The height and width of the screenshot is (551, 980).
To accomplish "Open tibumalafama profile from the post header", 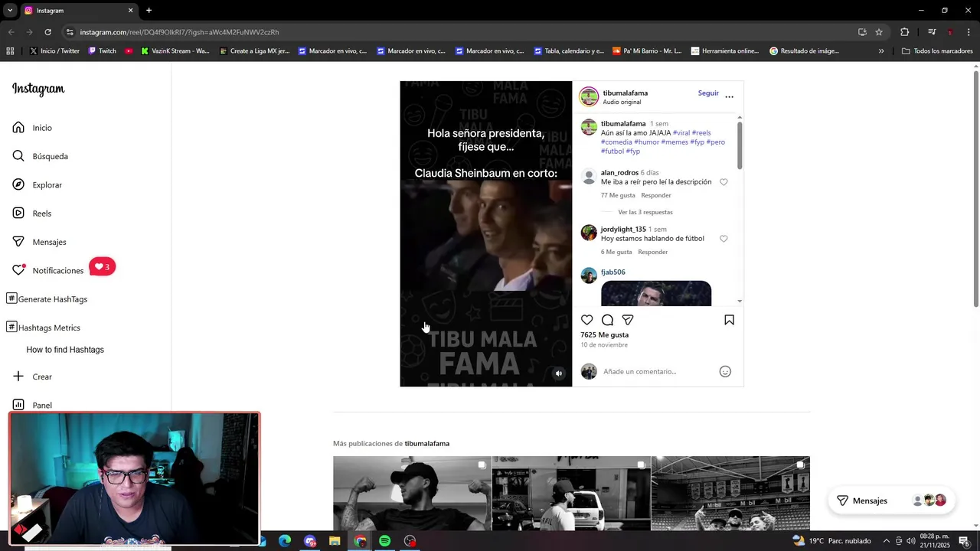I will click(x=625, y=93).
